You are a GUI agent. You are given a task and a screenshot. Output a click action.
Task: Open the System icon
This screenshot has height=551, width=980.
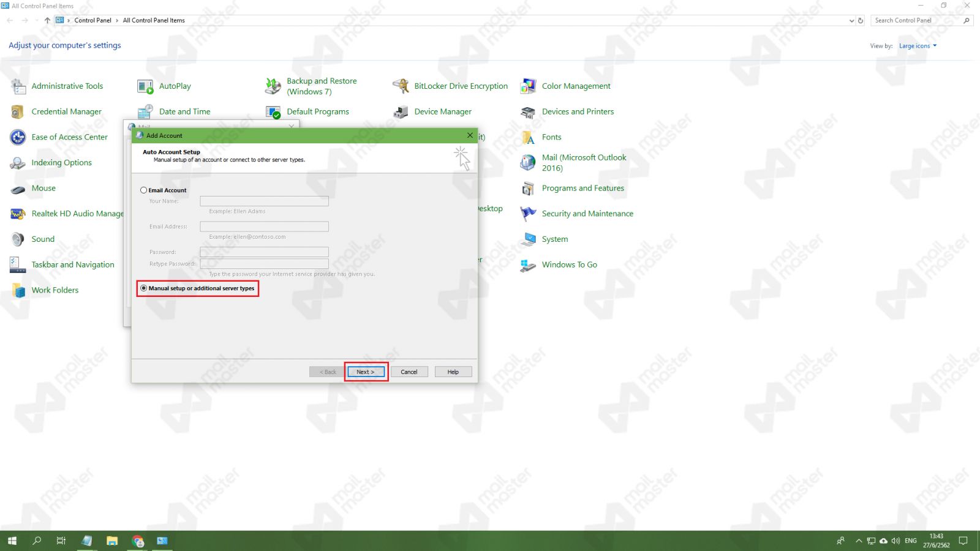pyautogui.click(x=528, y=239)
